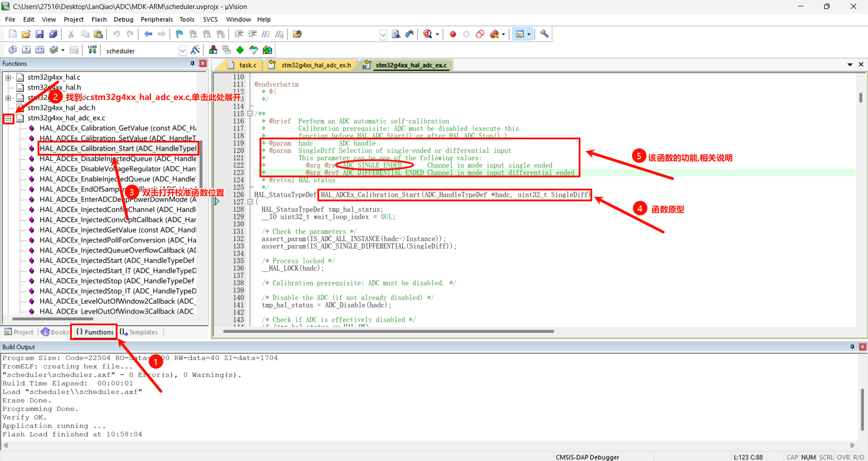
Task: Switch to the Project panel tab
Action: click(19, 332)
